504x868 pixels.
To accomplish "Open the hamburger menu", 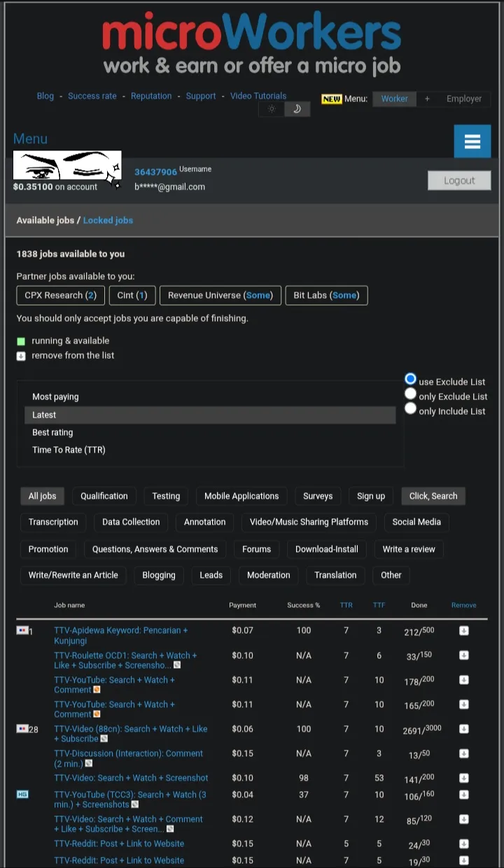I will click(472, 142).
